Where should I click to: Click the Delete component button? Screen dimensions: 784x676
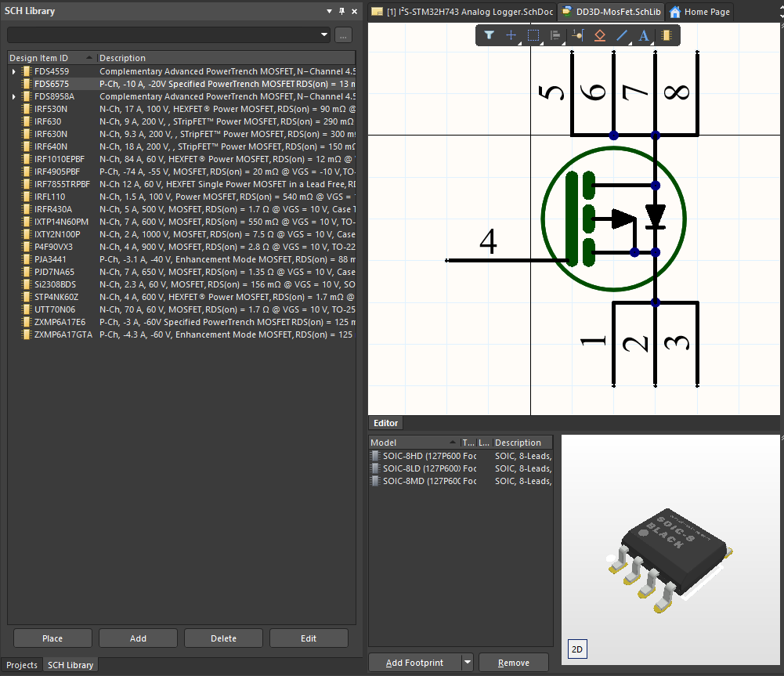tap(223, 638)
